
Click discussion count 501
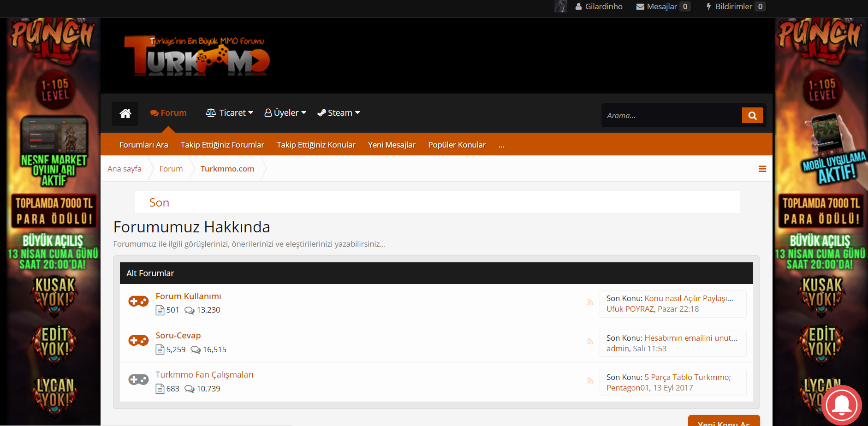click(172, 310)
